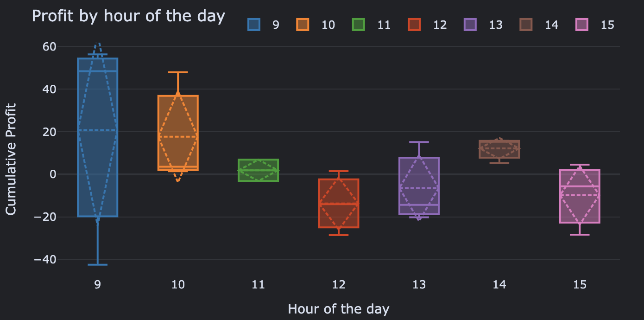644x320 pixels.
Task: Hide the green hour 11 legend swatch
Action: click(x=358, y=25)
